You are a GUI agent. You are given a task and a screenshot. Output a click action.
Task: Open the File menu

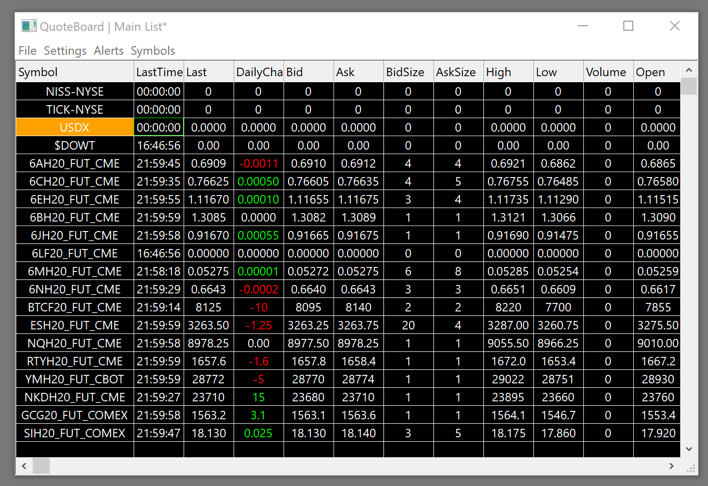pos(28,51)
